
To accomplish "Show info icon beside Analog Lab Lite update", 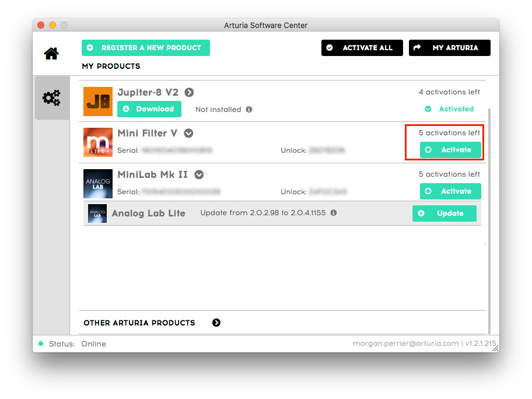I will coord(334,213).
